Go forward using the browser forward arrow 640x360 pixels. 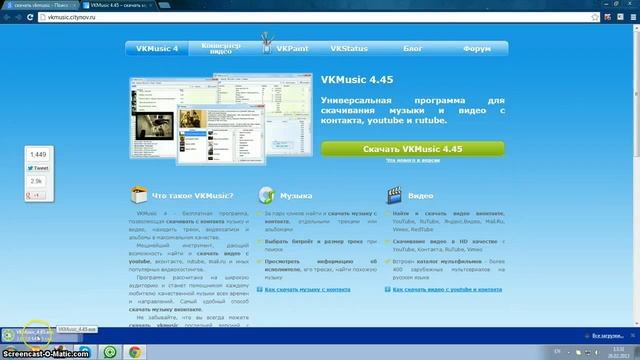point(18,17)
